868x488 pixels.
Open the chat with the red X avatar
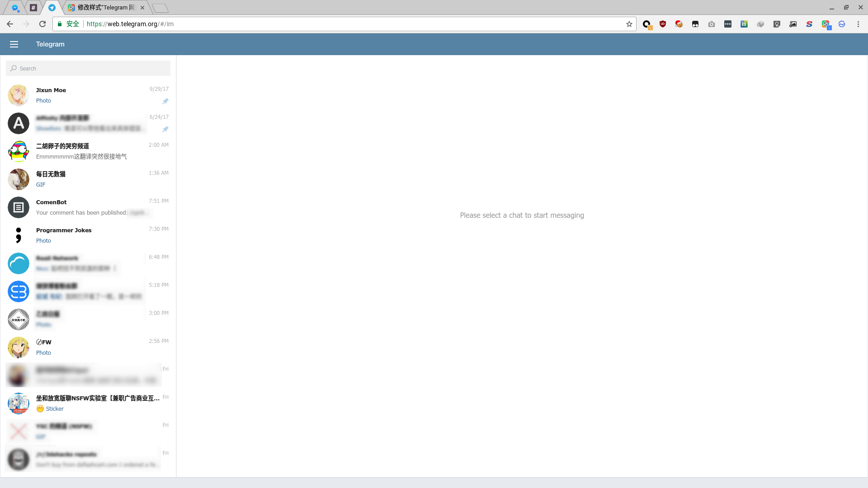click(x=88, y=432)
